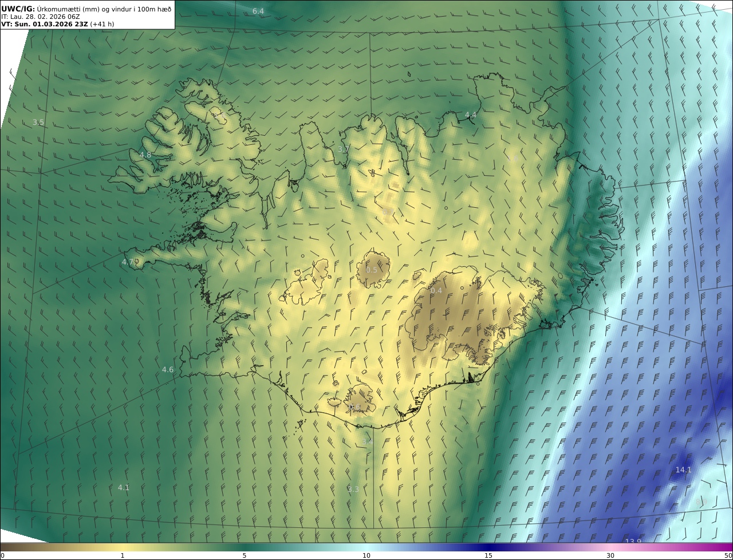Click the colorbar tick label 10

(366, 555)
